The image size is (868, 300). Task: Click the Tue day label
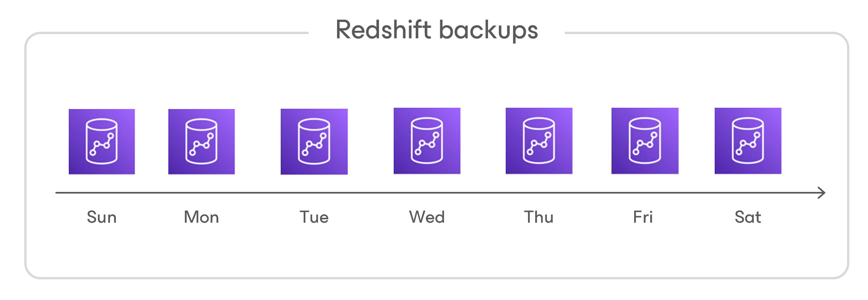[x=314, y=217]
